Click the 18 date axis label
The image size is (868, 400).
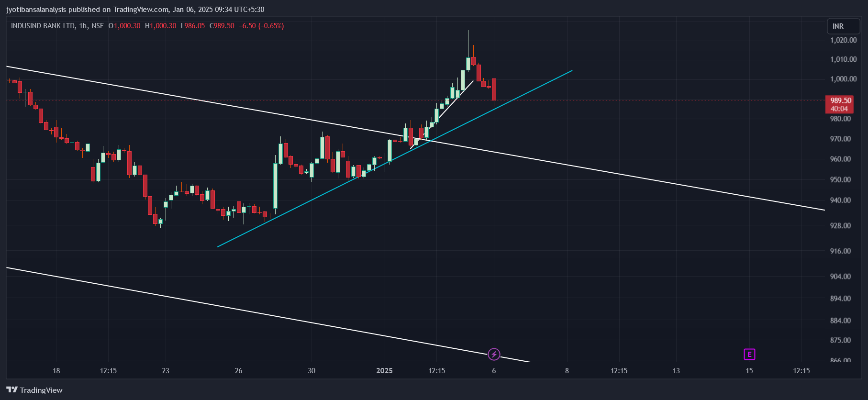pyautogui.click(x=56, y=371)
